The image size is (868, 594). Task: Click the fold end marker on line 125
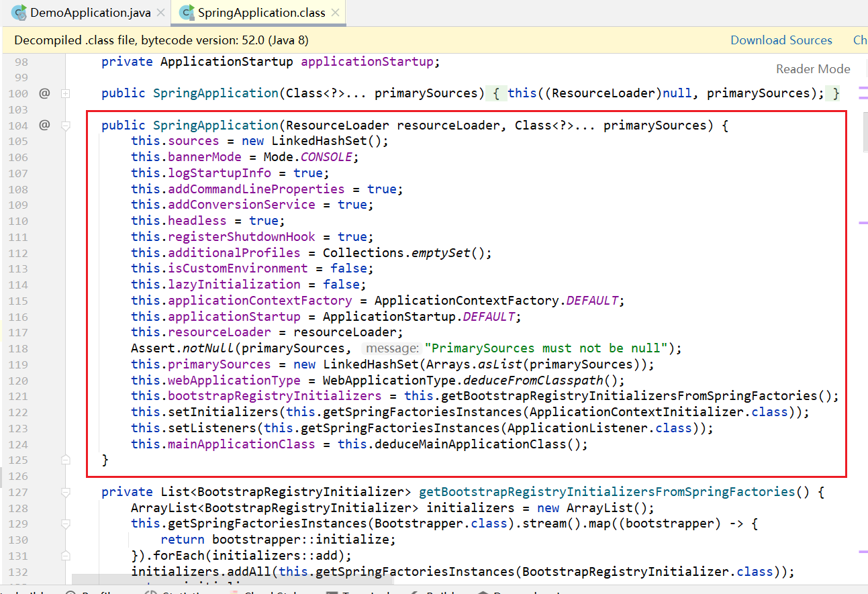(66, 460)
